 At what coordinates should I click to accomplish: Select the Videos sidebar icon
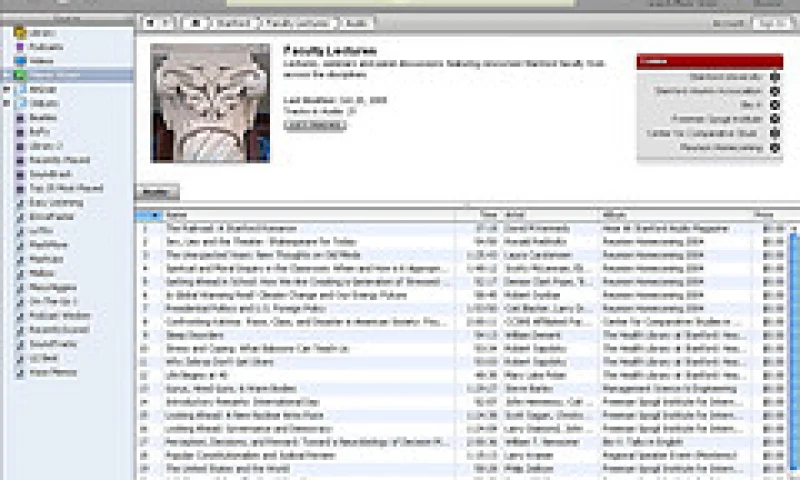coord(19,60)
